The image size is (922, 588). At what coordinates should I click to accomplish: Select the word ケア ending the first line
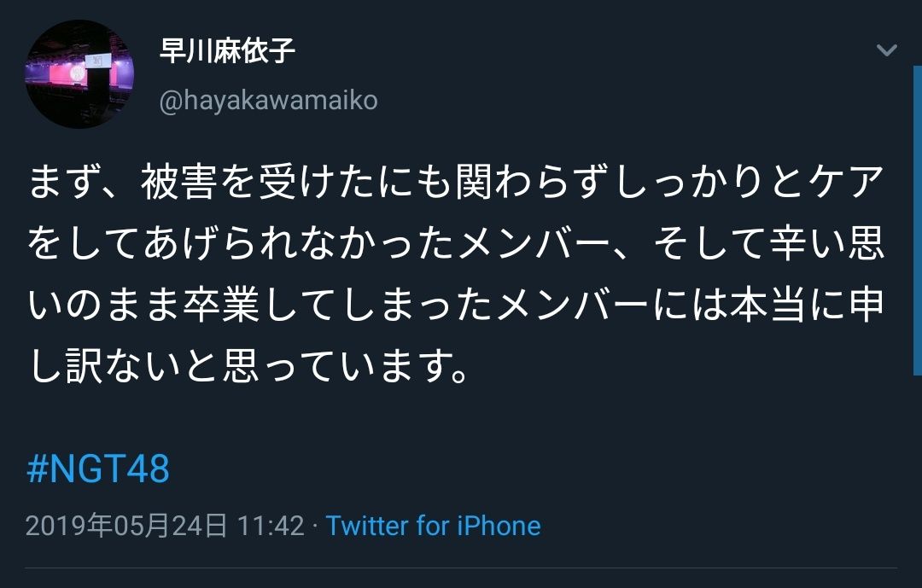(x=845, y=182)
